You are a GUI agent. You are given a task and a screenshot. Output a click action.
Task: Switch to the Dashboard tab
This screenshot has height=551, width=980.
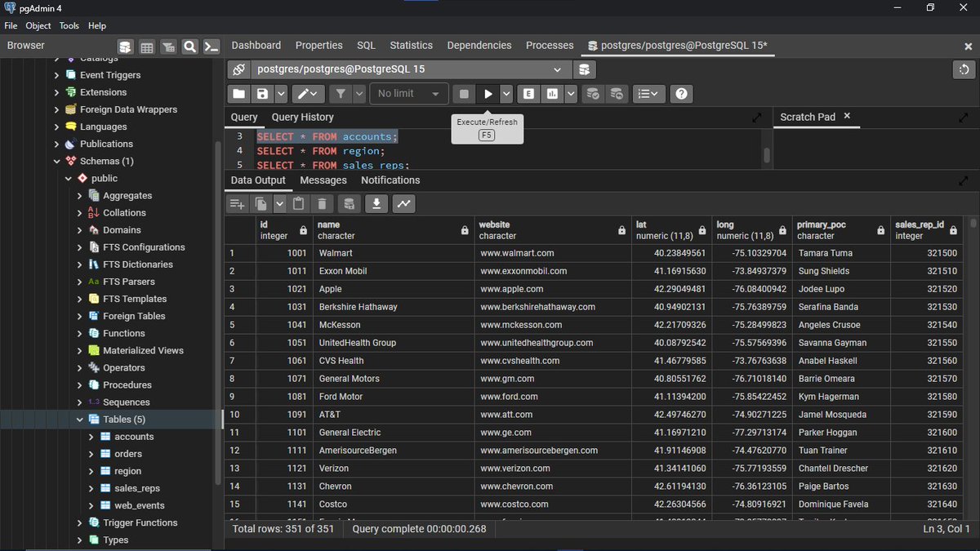point(256,46)
